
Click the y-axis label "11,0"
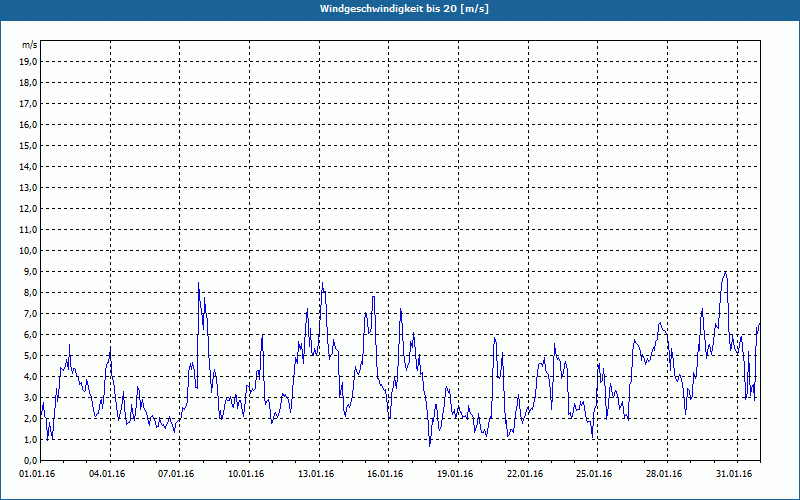tap(28, 230)
